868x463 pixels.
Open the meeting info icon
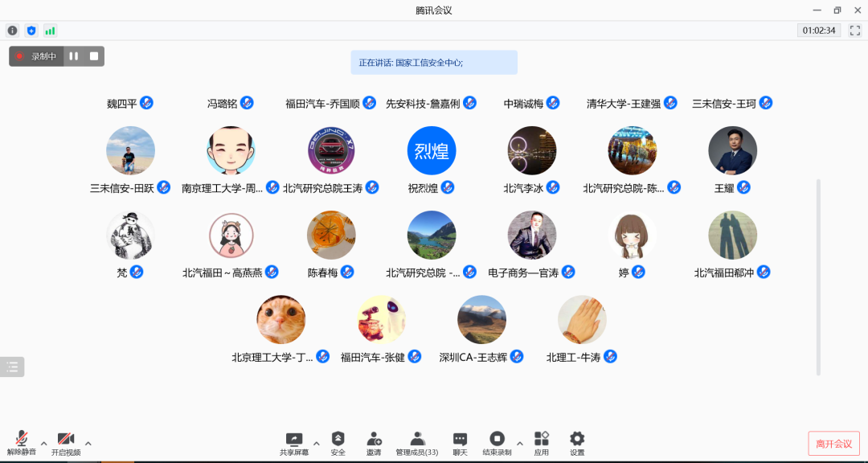(12, 31)
